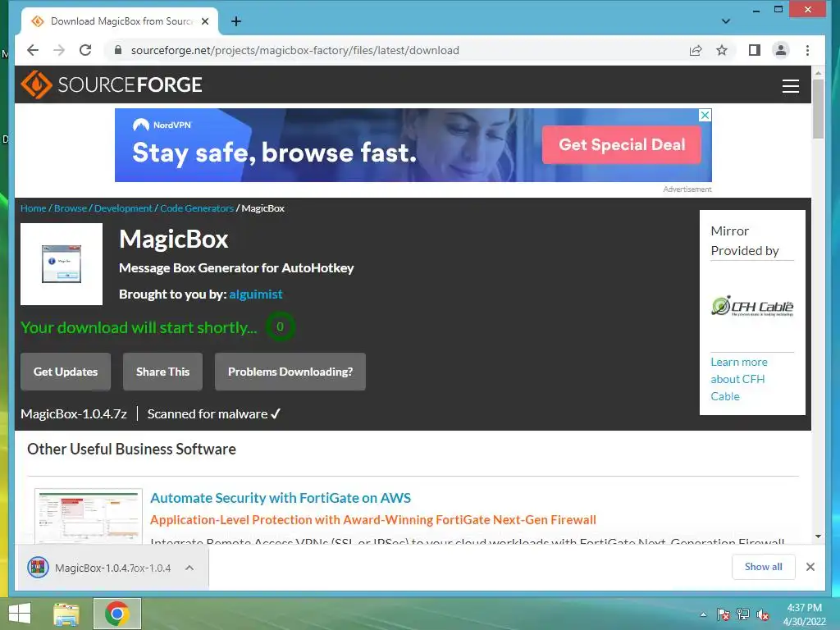
Task: Click the FortiGate dashboard thumbnail
Action: [89, 516]
